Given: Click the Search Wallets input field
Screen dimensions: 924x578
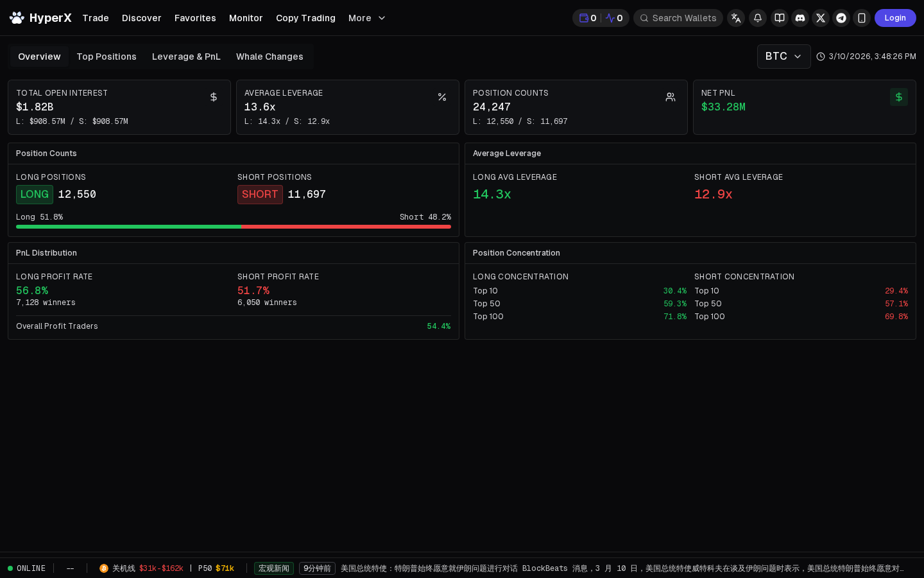Looking at the screenshot, I should click(678, 18).
